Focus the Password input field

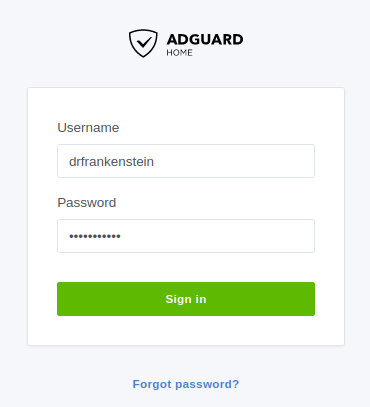tap(186, 236)
